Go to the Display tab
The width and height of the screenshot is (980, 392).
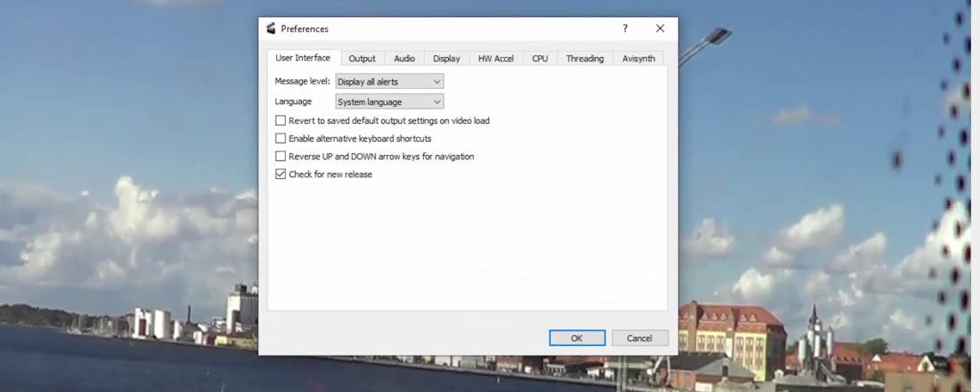[446, 59]
